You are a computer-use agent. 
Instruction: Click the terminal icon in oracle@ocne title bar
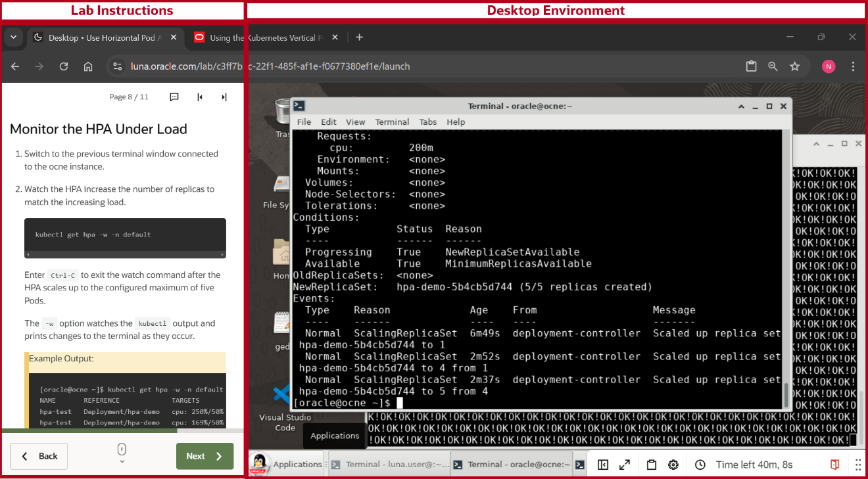click(x=299, y=106)
